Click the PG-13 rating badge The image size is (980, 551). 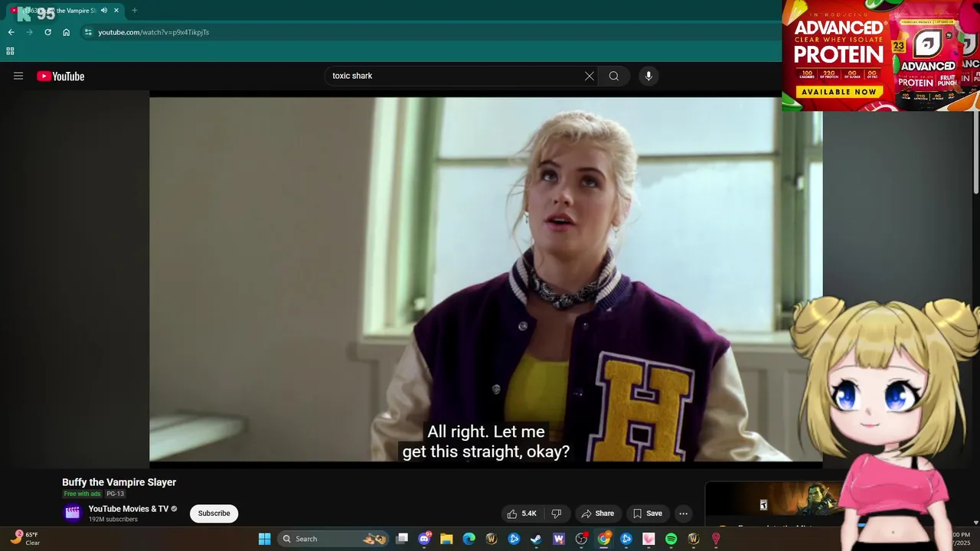click(115, 494)
